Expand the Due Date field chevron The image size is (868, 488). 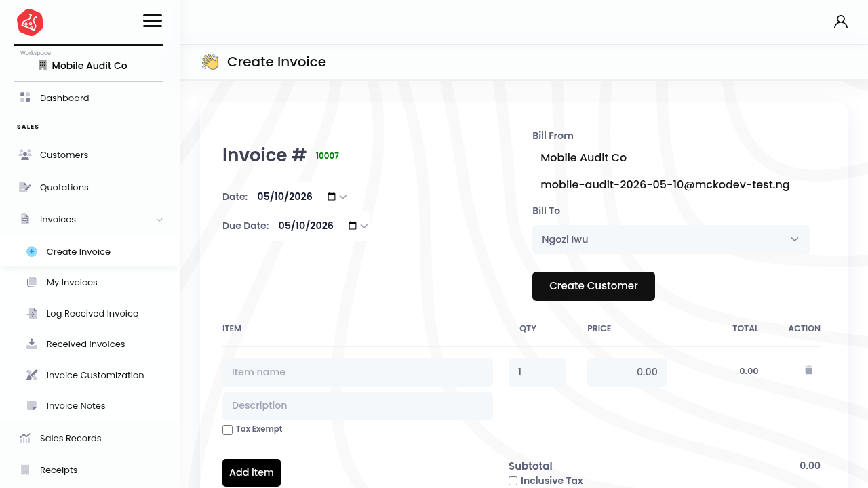(x=364, y=226)
